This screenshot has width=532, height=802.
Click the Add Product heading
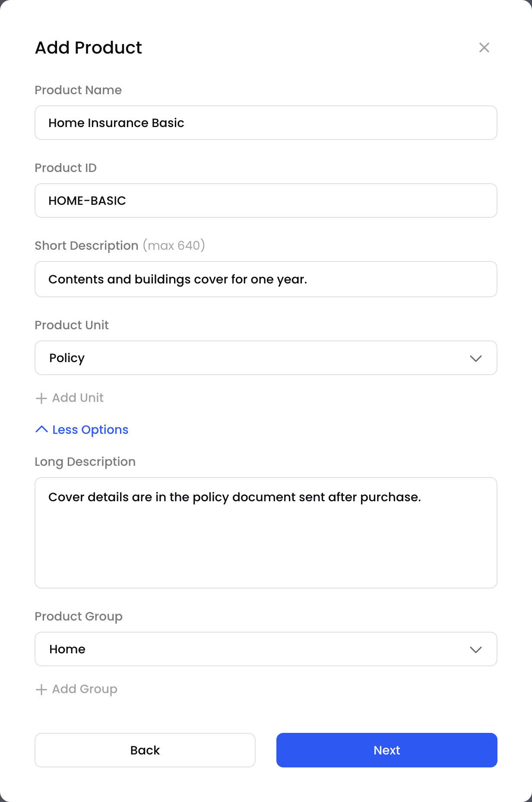click(89, 48)
